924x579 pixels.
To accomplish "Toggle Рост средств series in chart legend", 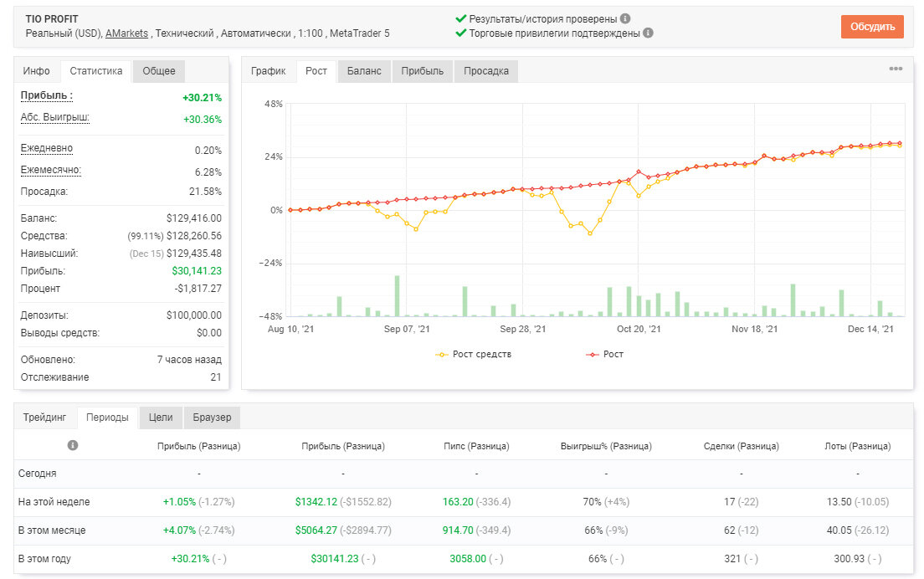I will 474,354.
